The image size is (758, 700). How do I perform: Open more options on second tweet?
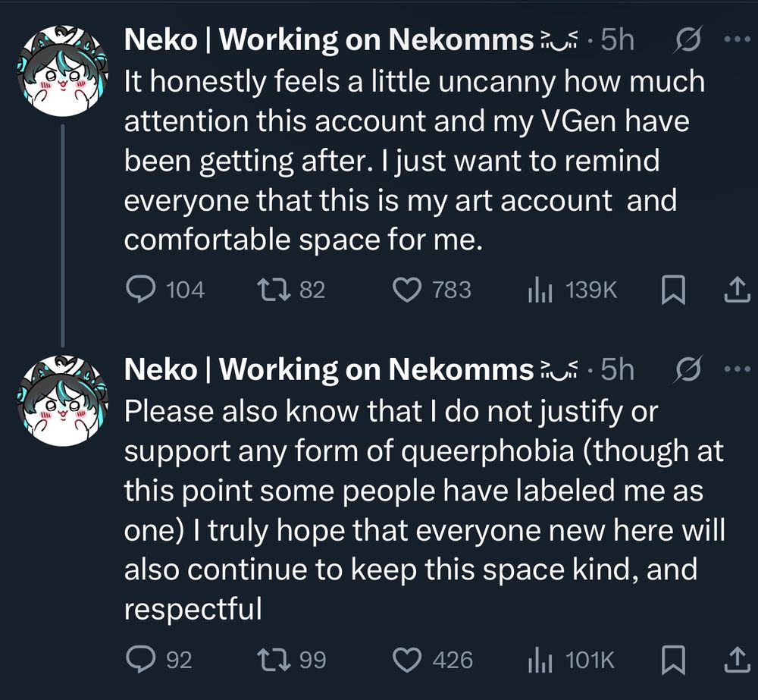click(x=735, y=369)
